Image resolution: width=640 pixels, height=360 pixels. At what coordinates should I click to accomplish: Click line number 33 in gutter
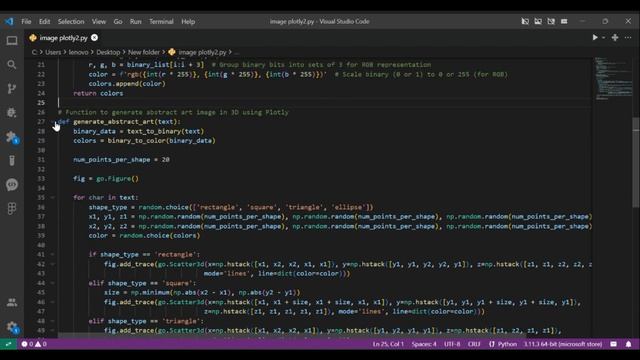point(41,179)
